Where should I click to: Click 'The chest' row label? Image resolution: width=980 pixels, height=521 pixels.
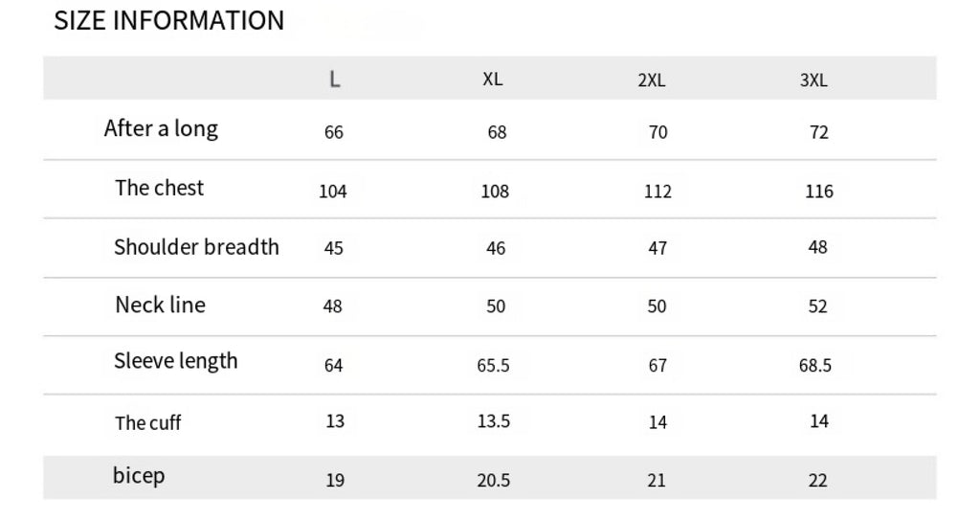159,189
